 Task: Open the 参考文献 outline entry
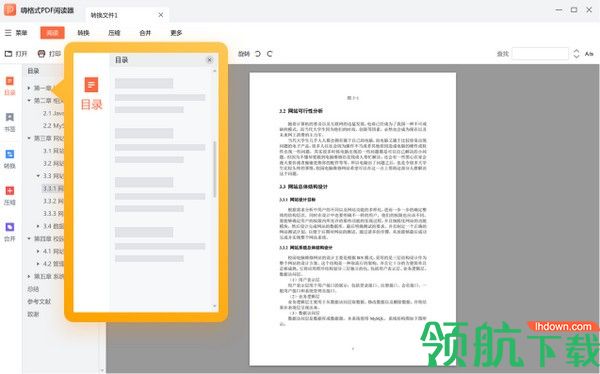tap(39, 301)
